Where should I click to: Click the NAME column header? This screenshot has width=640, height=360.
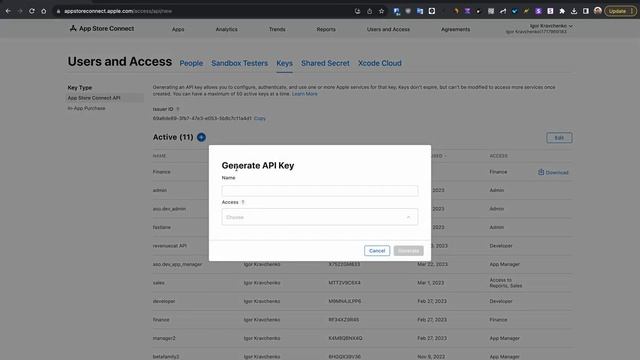click(159, 156)
